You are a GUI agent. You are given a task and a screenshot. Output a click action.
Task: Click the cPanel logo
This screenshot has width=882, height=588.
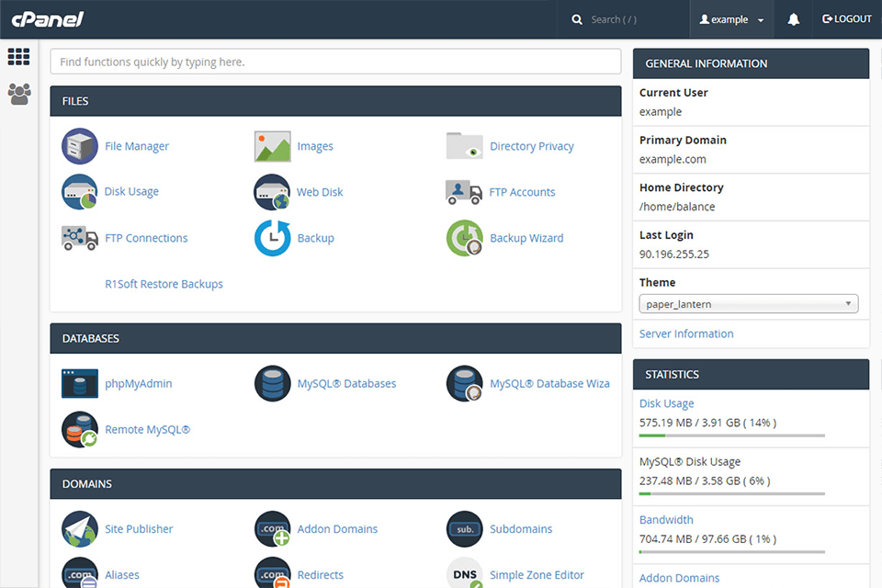point(48,19)
